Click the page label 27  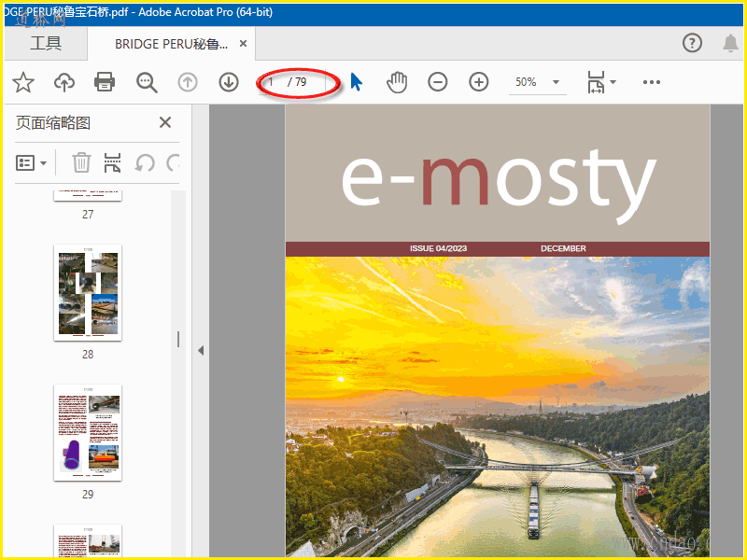point(88,215)
